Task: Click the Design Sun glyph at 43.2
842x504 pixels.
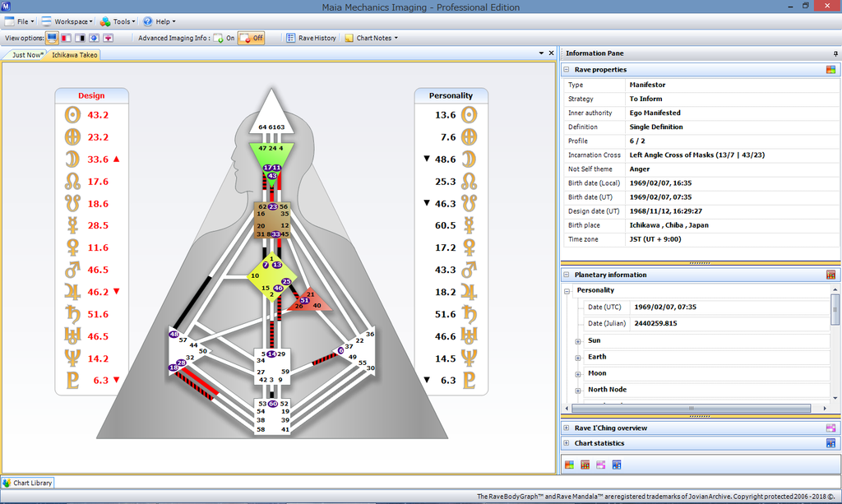Action: [72, 115]
